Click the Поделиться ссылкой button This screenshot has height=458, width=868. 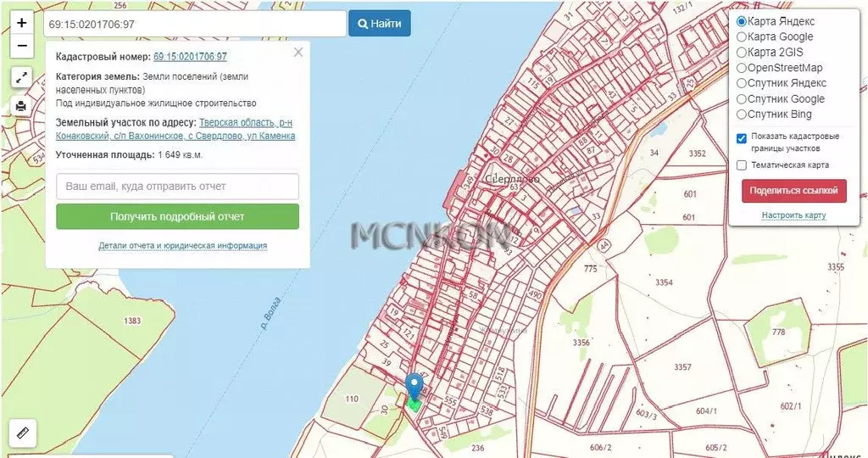(793, 191)
